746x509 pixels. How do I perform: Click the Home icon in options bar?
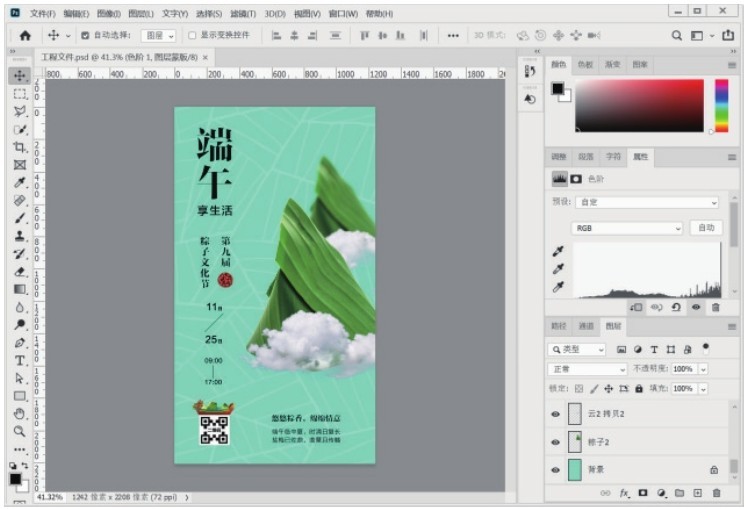(x=25, y=35)
